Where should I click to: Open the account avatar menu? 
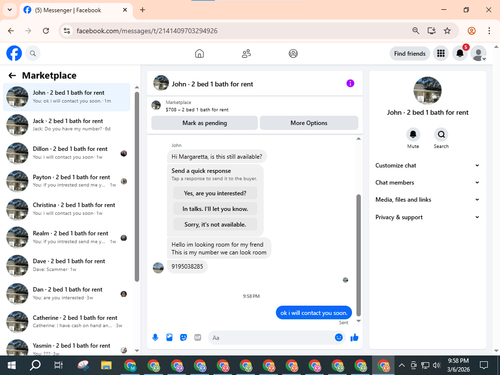pos(479,53)
